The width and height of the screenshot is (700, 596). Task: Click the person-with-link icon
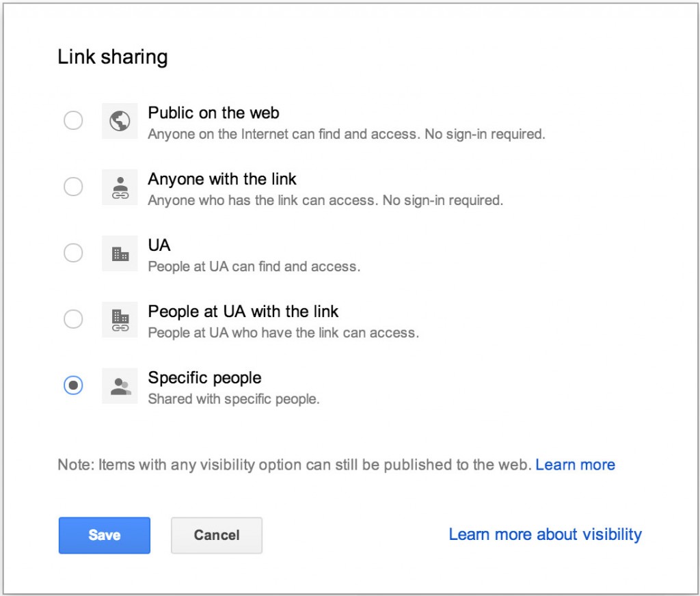click(x=120, y=187)
